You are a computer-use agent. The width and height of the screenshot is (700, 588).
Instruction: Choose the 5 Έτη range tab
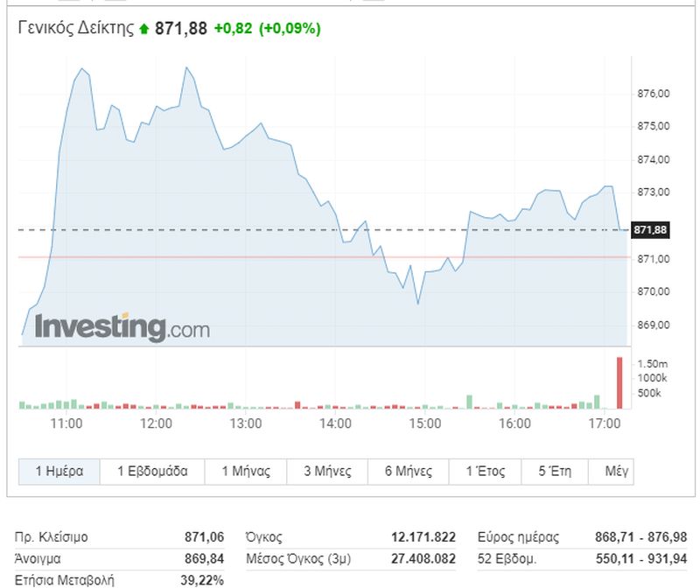pos(556,471)
